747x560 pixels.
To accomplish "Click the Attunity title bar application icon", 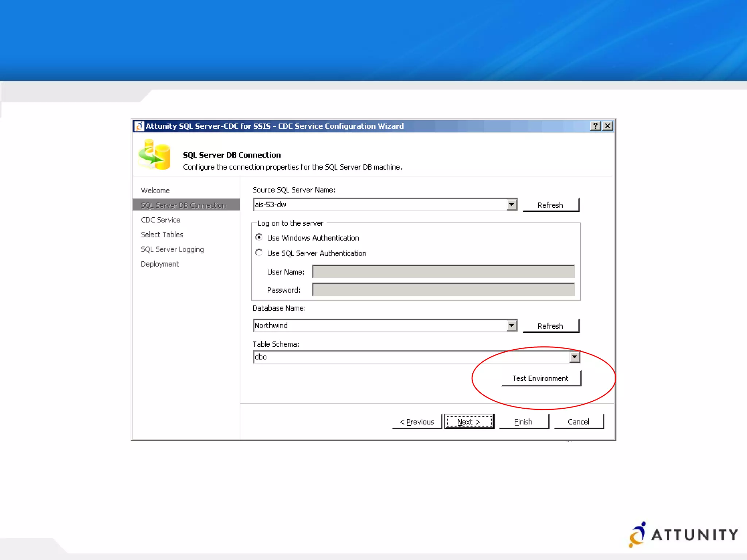I will click(139, 126).
